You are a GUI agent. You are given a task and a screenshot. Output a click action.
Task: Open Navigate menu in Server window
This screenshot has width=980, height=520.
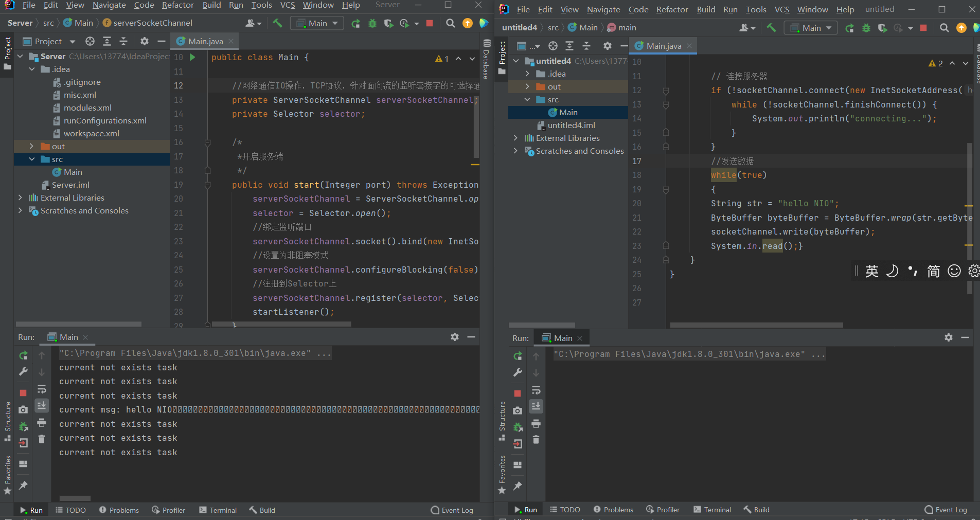[109, 5]
